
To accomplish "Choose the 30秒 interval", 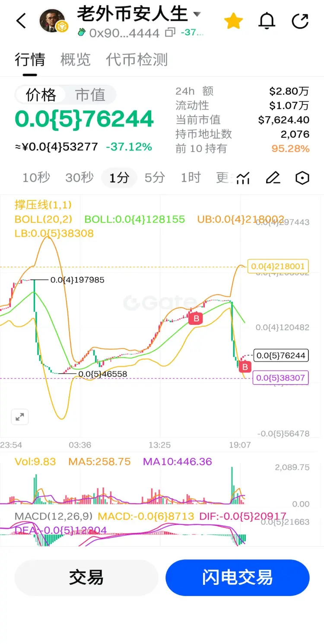I will [79, 178].
